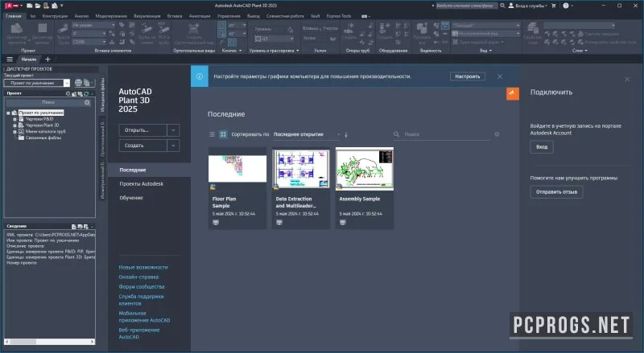
Task: Select the Главная ribbon tab
Action: (x=13, y=16)
